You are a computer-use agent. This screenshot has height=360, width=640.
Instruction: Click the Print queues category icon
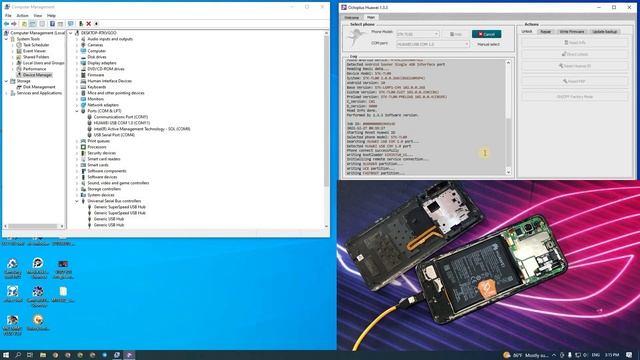83,141
